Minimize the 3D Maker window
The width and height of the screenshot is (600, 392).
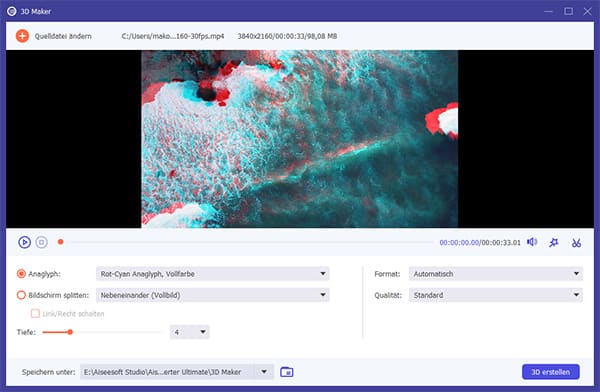pos(548,11)
